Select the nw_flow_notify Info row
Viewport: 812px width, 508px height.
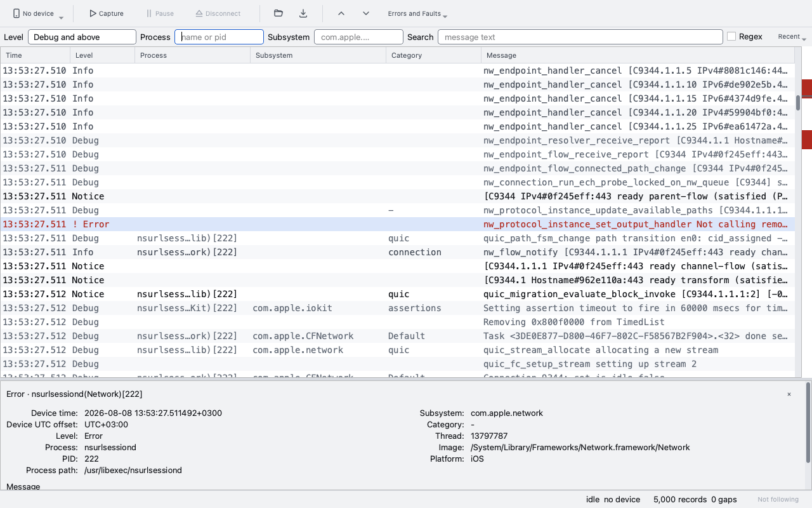coord(397,252)
